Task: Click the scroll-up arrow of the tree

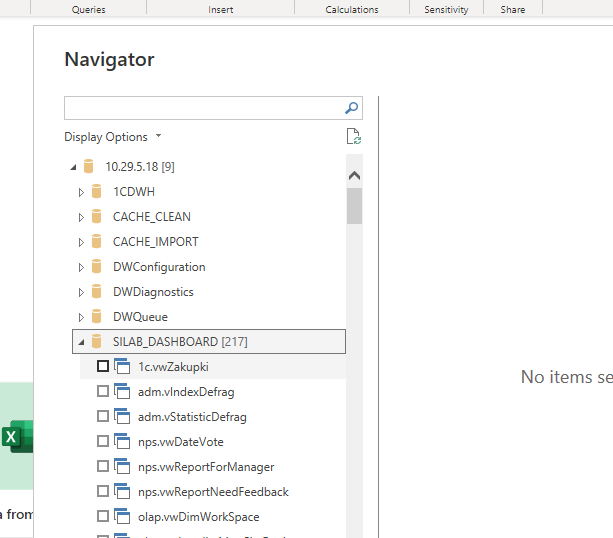Action: (354, 175)
